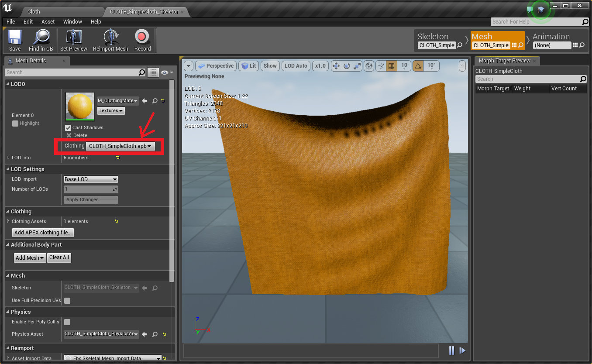Reset Clothing Assets to default with yellow arrow

(x=116, y=221)
